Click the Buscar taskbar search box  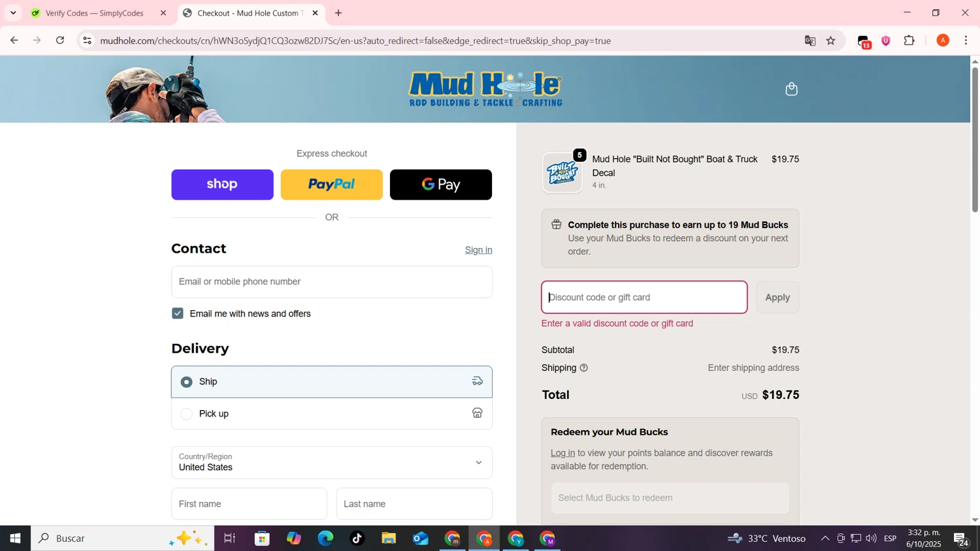[x=122, y=539]
